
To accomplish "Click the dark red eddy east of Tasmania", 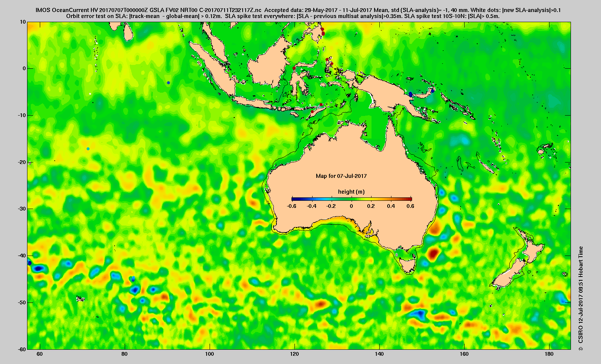I will [433, 254].
